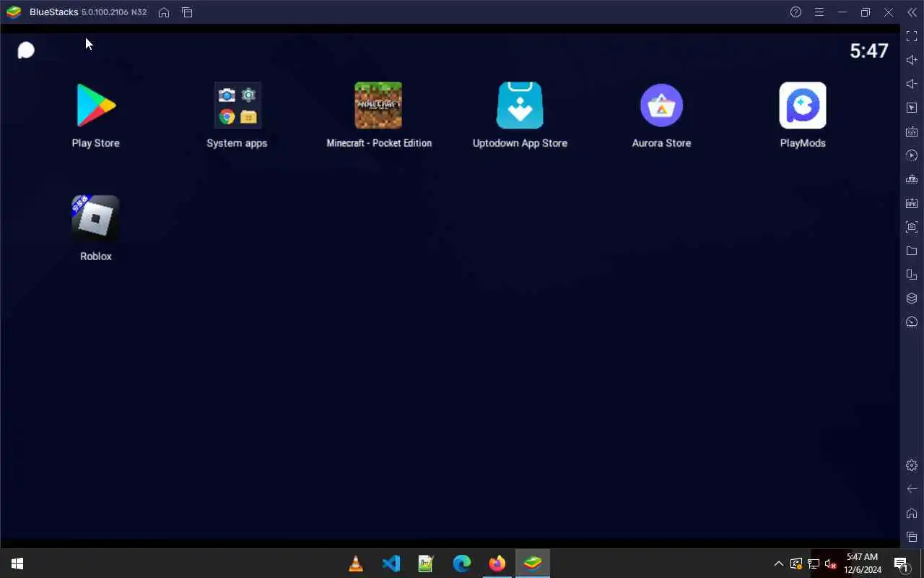
Task: Open the System apps folder
Action: tap(237, 105)
